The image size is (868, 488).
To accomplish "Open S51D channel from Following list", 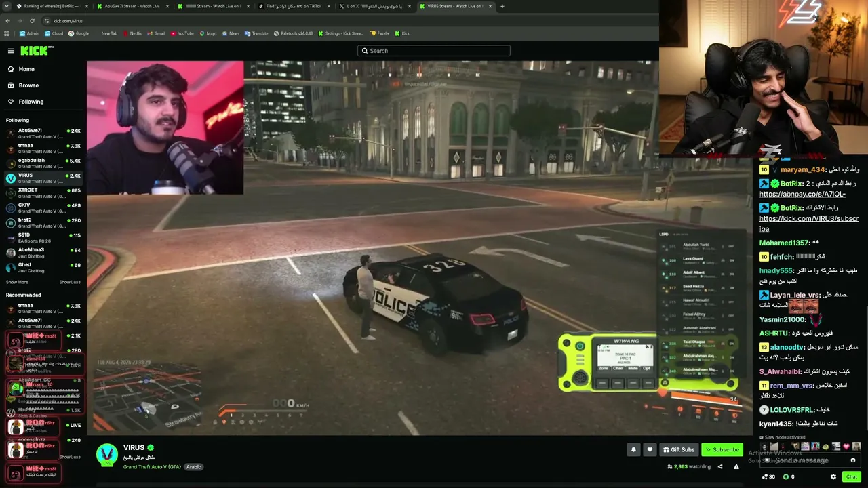I will point(43,238).
